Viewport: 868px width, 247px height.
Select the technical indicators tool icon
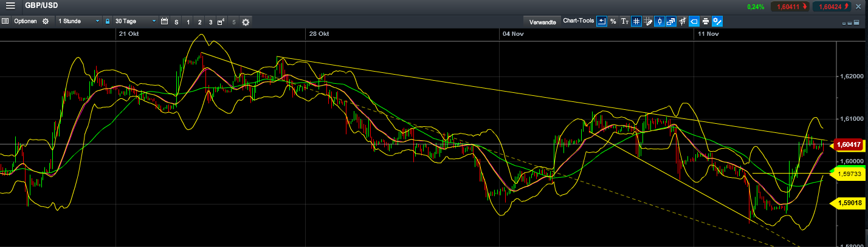tap(683, 21)
